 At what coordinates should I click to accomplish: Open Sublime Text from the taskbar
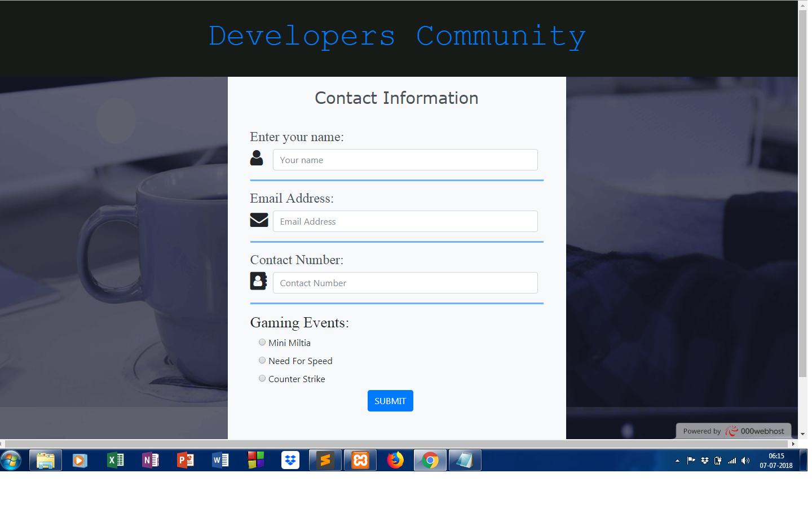[x=325, y=461]
